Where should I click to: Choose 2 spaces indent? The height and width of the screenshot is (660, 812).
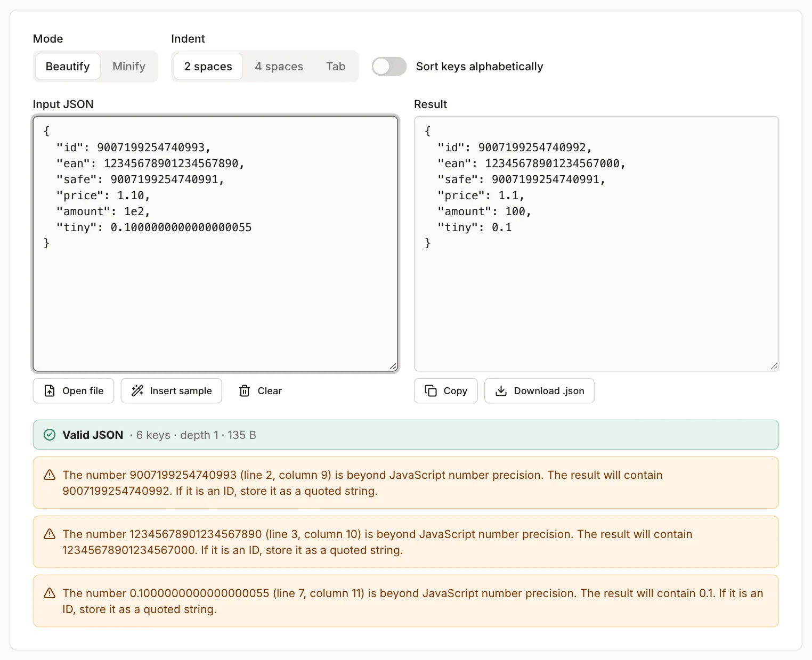point(208,67)
